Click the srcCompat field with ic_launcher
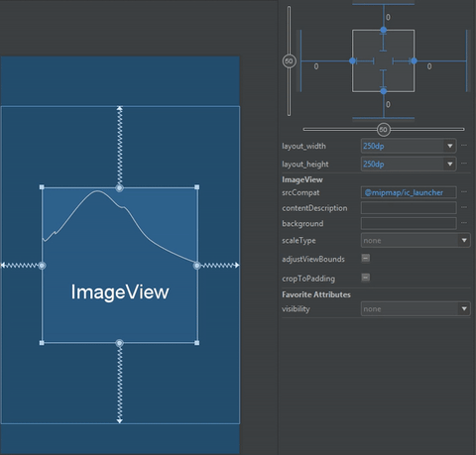This screenshot has height=455, width=476. [x=409, y=192]
